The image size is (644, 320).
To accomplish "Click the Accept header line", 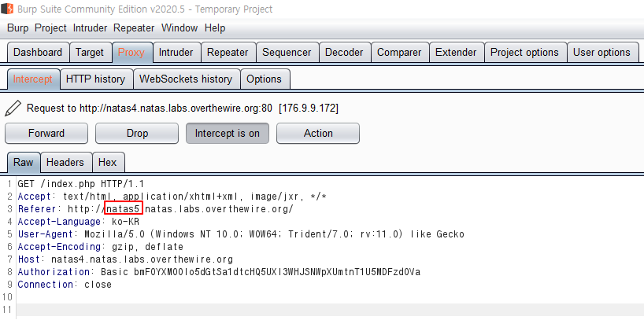I will click(x=172, y=197).
